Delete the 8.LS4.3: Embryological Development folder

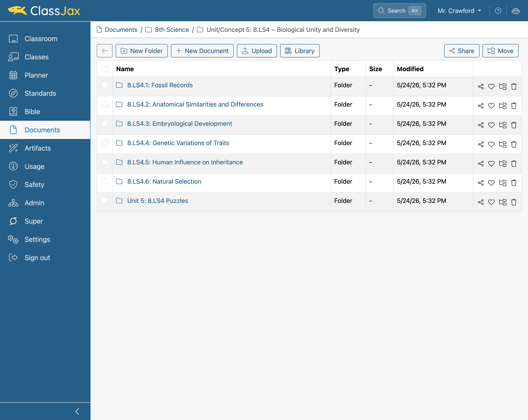[514, 125]
